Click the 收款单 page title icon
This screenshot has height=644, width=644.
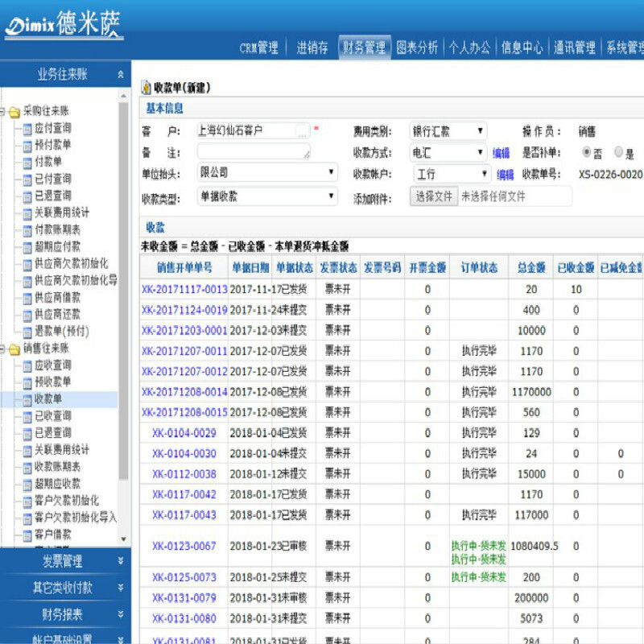pyautogui.click(x=146, y=88)
